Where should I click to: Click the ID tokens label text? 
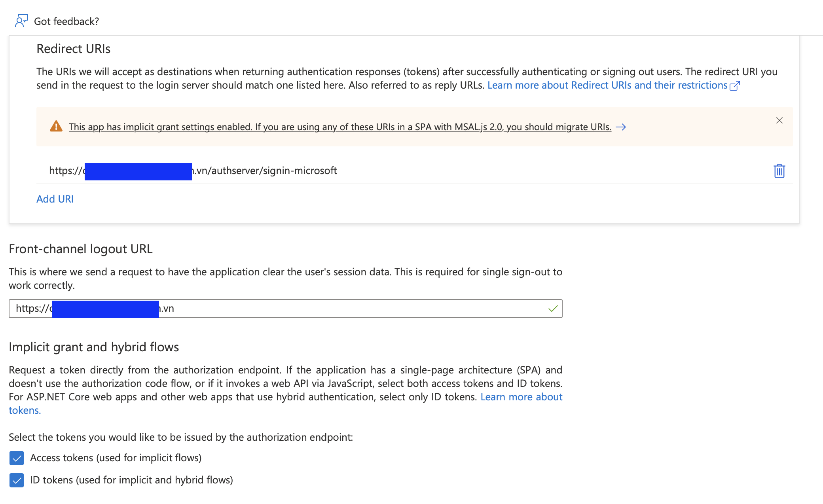tap(131, 480)
